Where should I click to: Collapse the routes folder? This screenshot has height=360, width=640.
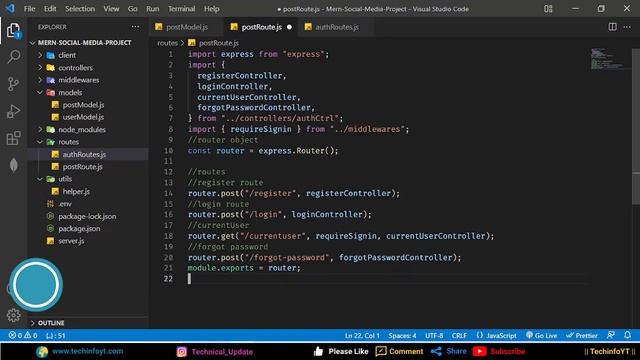point(40,142)
